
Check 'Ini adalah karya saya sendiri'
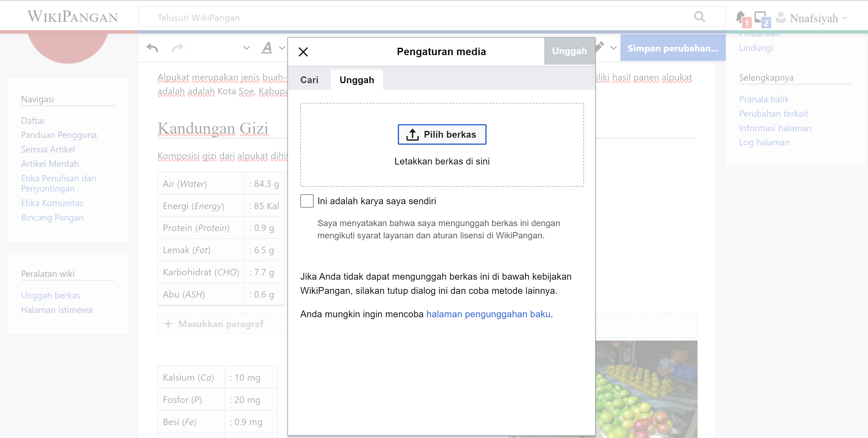click(x=306, y=201)
